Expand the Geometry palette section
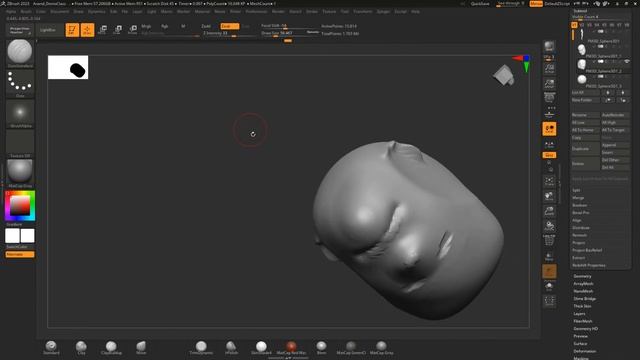 coord(582,276)
